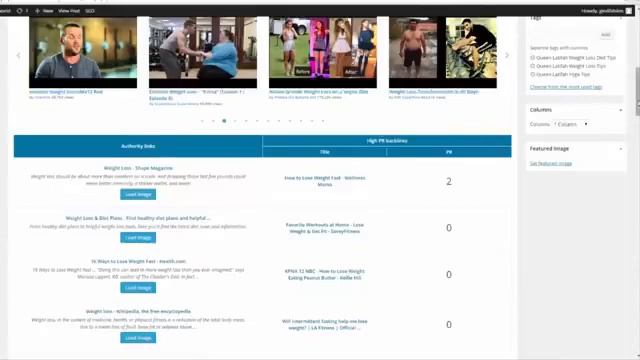Open the Weight Loss - Shape Magazine authority link
The width and height of the screenshot is (640, 360).
coord(138,168)
